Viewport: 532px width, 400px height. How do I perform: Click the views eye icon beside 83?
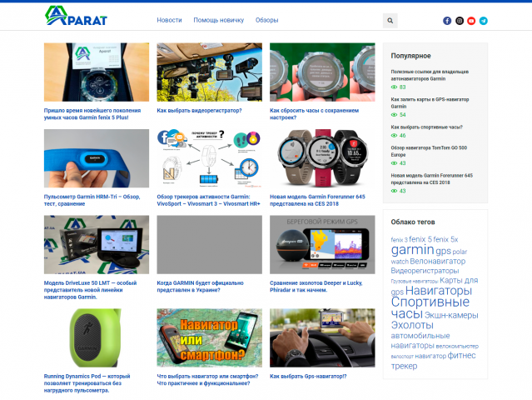(394, 87)
